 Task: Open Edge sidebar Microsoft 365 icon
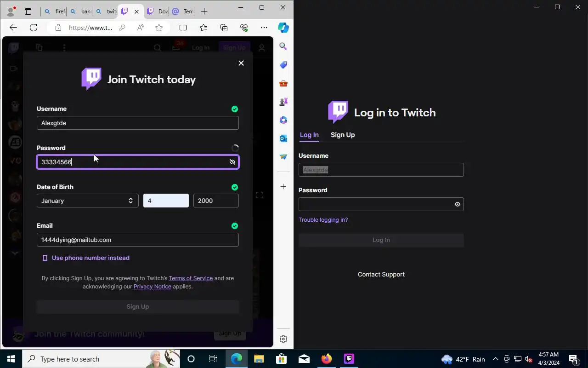(x=283, y=120)
